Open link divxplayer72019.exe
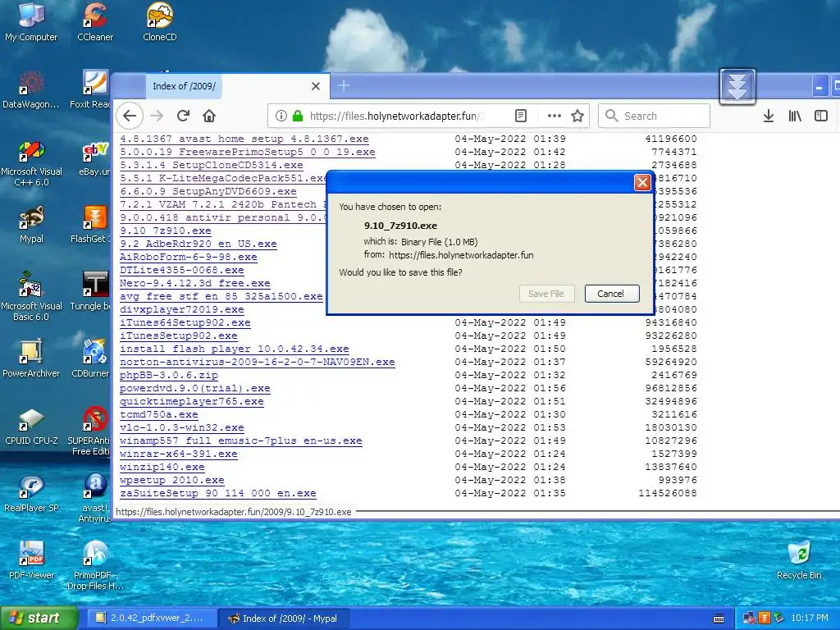840x630 pixels. click(x=182, y=309)
